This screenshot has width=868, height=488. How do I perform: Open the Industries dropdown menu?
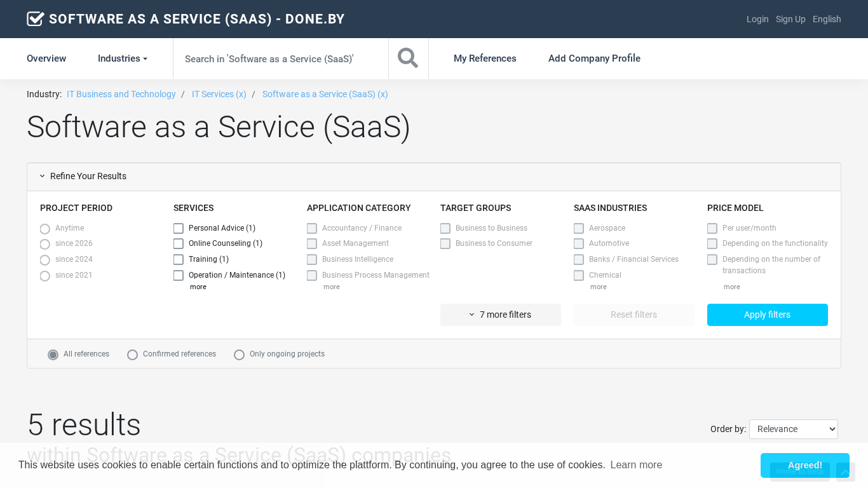tap(122, 58)
